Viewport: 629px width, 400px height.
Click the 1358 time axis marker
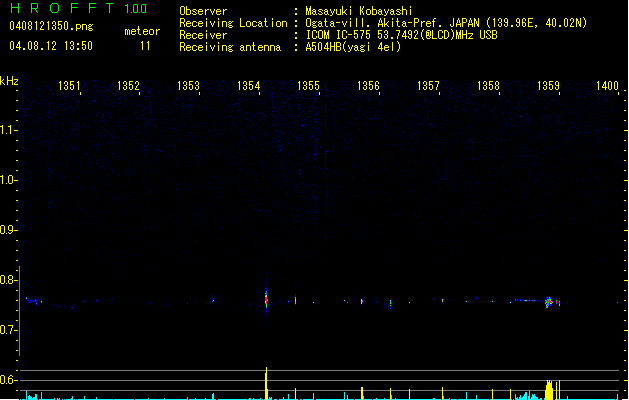click(488, 86)
